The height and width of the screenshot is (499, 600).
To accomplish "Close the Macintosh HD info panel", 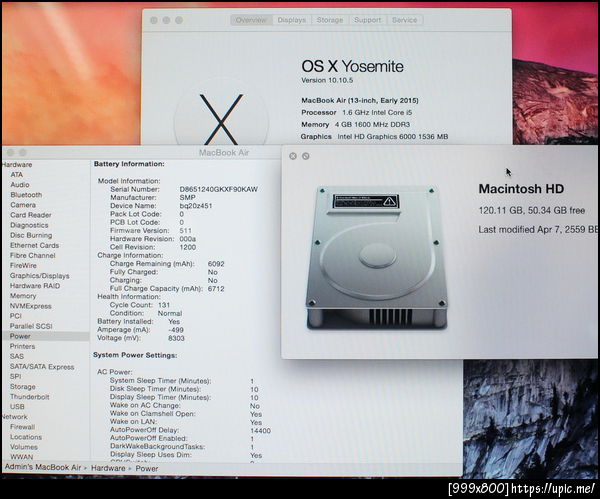I will click(x=293, y=156).
